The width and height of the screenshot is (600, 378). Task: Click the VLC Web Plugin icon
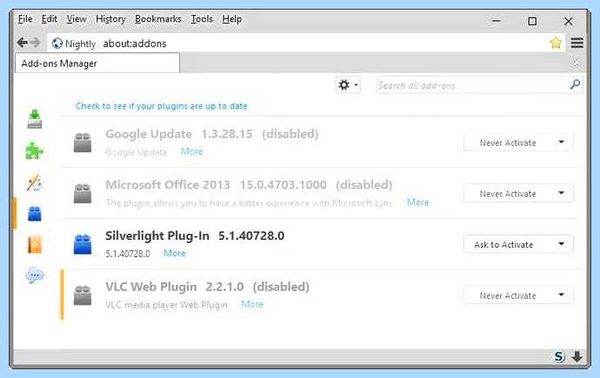click(83, 295)
